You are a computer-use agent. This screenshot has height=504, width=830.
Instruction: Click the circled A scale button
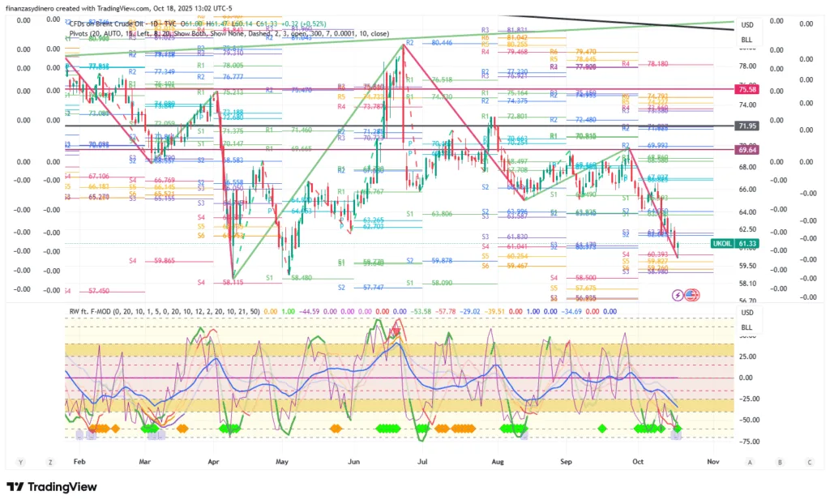751,461
